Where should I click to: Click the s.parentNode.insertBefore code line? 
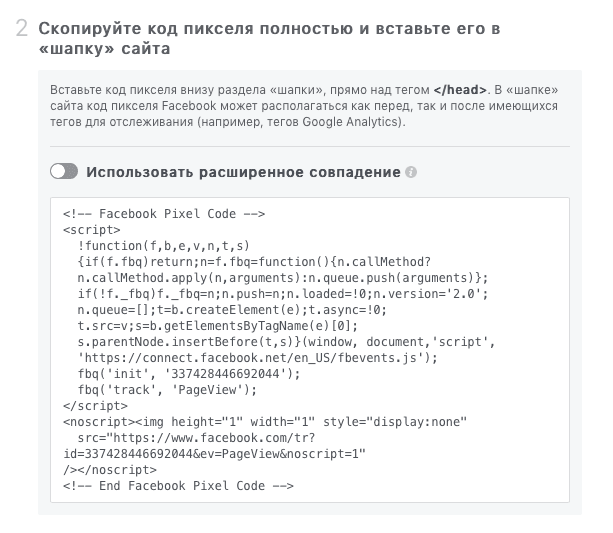click(287, 342)
